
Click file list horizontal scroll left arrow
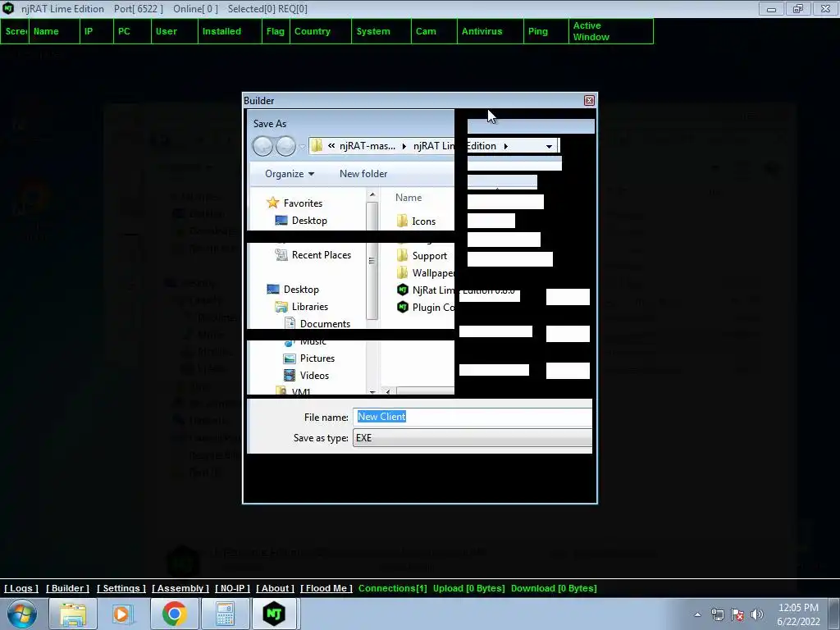point(388,391)
